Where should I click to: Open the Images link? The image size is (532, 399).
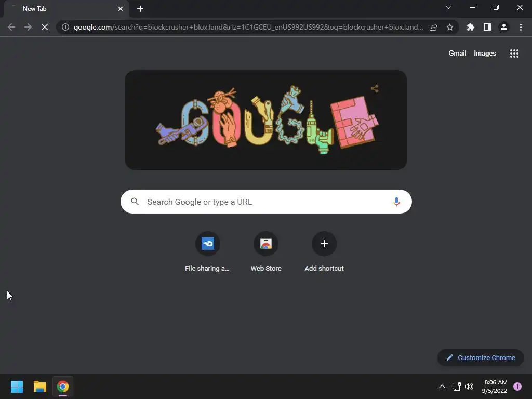pos(485,54)
